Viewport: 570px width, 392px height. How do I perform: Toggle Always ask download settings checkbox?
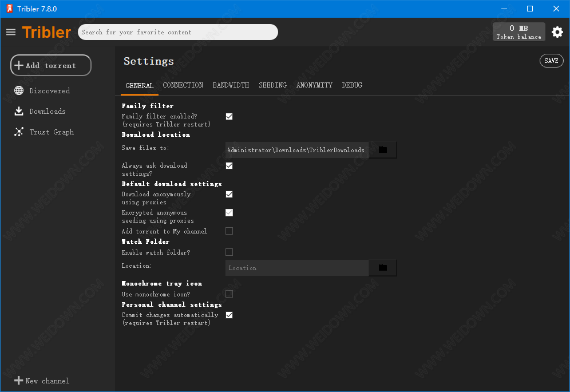coord(229,166)
